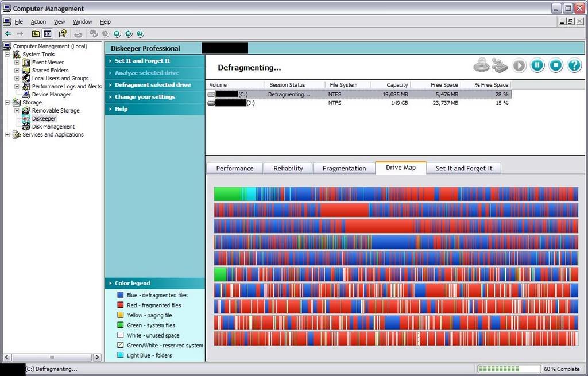588x376 pixels.
Task: Stop defragmentation with the large Stop button
Action: pos(556,65)
